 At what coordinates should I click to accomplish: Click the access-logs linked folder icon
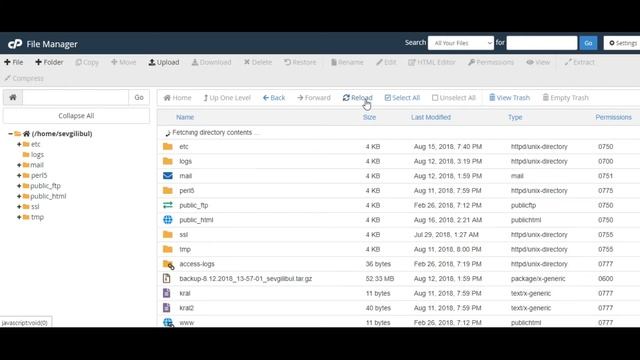(169, 264)
